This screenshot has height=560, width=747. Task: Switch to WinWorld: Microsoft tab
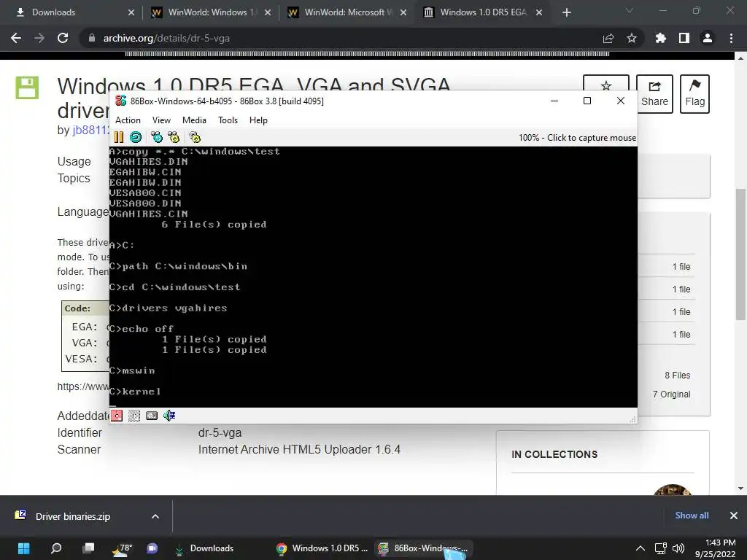pos(347,12)
